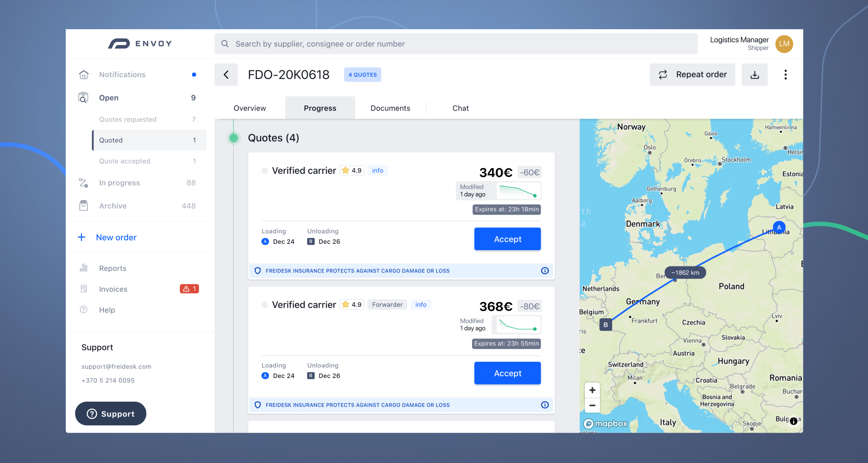Select radio button of 368€ quote
Image resolution: width=868 pixels, height=463 pixels.
264,305
